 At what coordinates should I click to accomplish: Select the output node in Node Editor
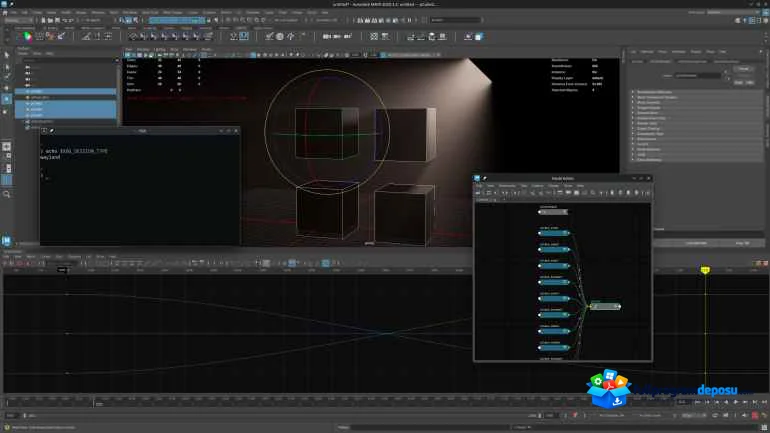(605, 306)
